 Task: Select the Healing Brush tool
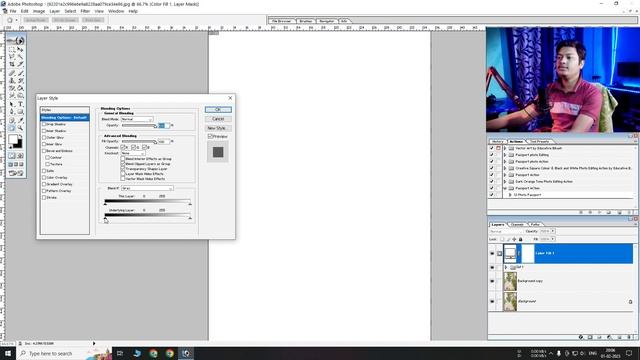(12, 73)
